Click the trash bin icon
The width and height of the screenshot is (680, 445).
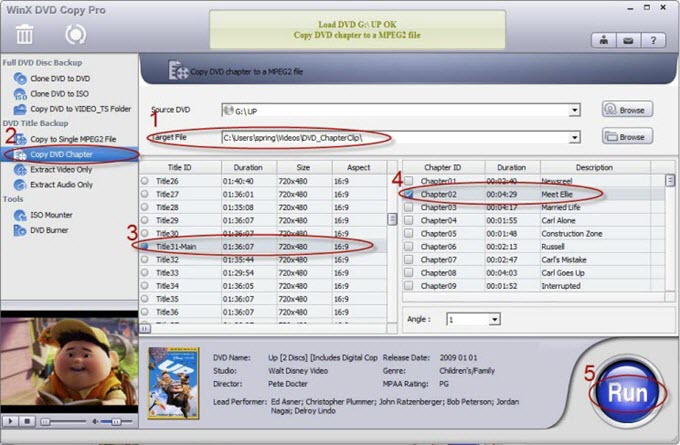point(24,34)
